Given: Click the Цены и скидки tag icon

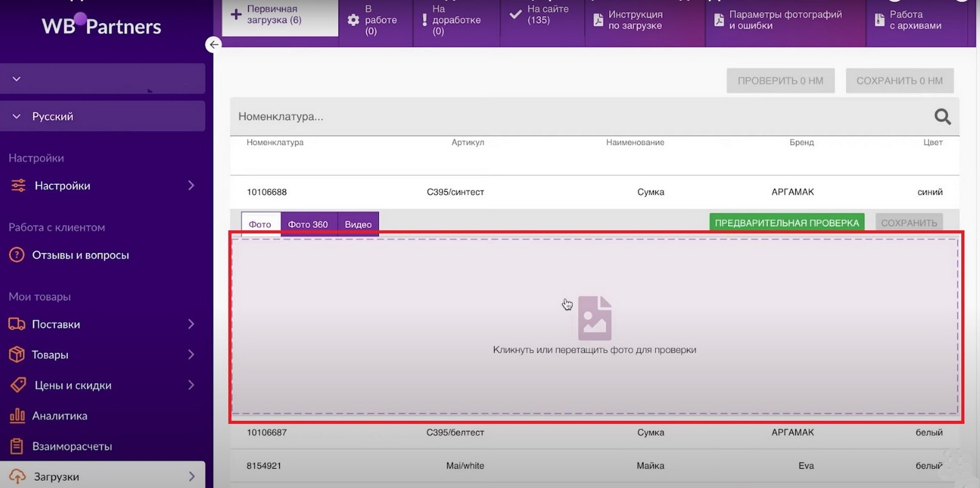Looking at the screenshot, I should 18,385.
